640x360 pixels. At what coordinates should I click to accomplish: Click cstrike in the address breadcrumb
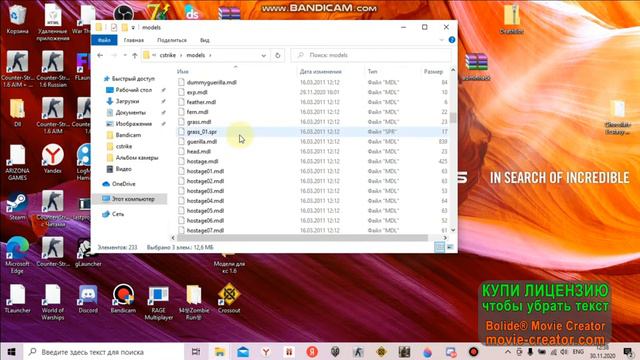[x=168, y=55]
